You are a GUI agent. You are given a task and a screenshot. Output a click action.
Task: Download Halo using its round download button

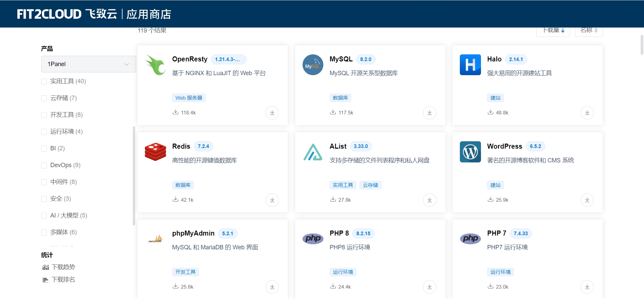(x=587, y=113)
